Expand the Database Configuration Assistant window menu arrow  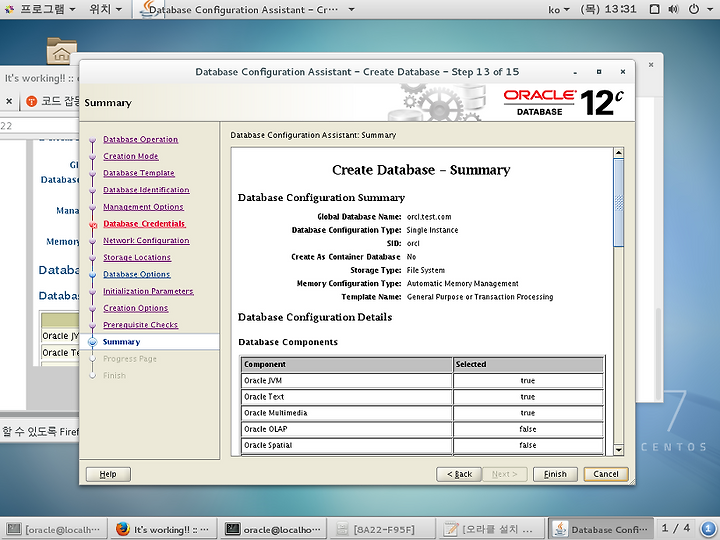click(351, 9)
